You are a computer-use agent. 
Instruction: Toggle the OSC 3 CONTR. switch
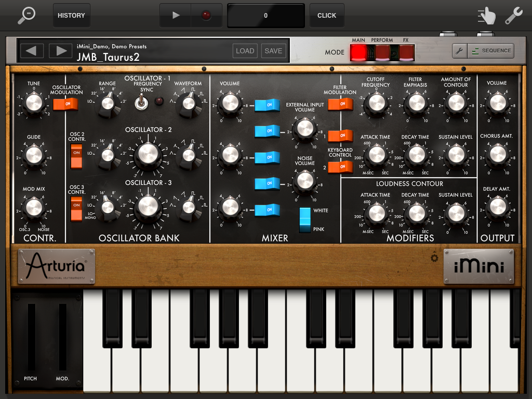(x=76, y=209)
